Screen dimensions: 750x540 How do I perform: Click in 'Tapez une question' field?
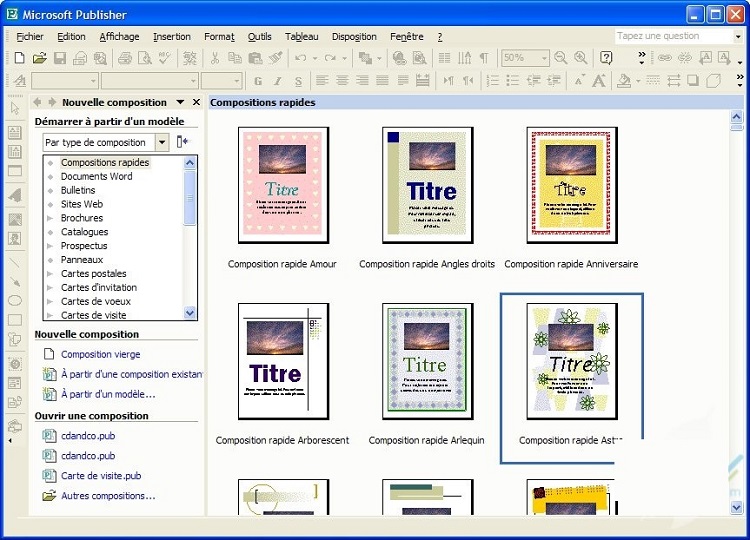(674, 36)
